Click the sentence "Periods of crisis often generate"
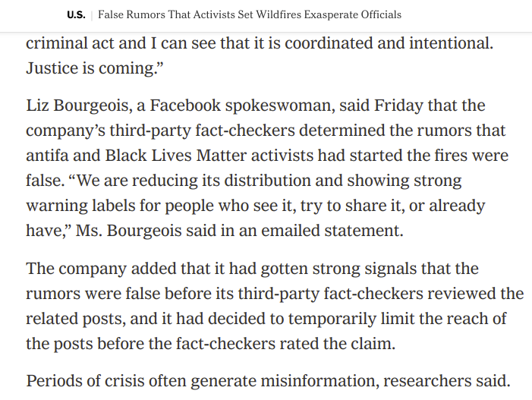 coord(141,381)
